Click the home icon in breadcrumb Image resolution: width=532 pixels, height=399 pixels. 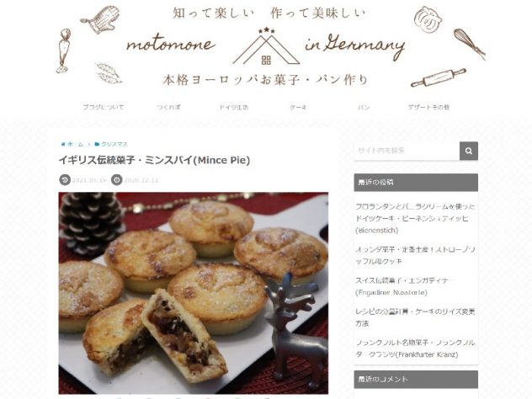click(63, 144)
